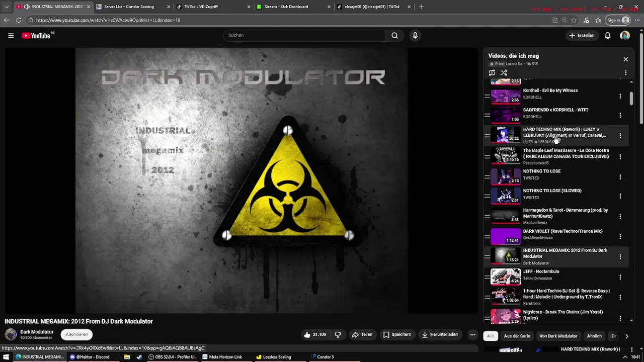The image size is (644, 362).
Task: Open the browser tab actions dropdown
Action: [6, 7]
